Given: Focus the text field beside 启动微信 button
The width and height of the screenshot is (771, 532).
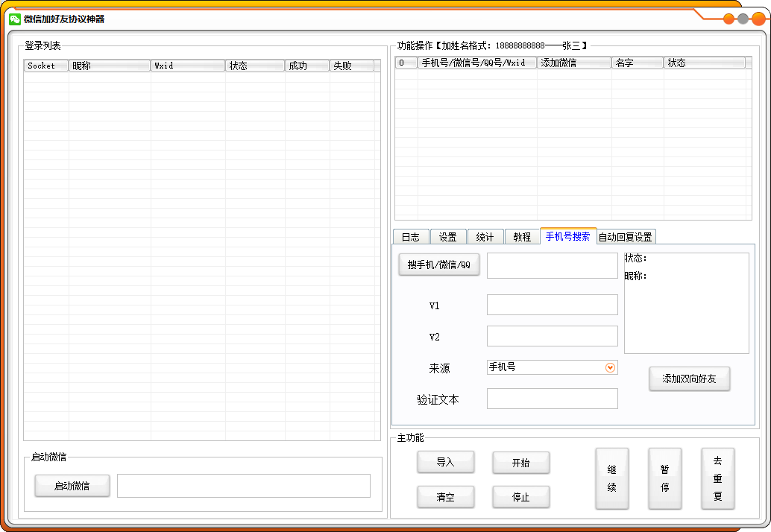Looking at the screenshot, I should (x=243, y=486).
